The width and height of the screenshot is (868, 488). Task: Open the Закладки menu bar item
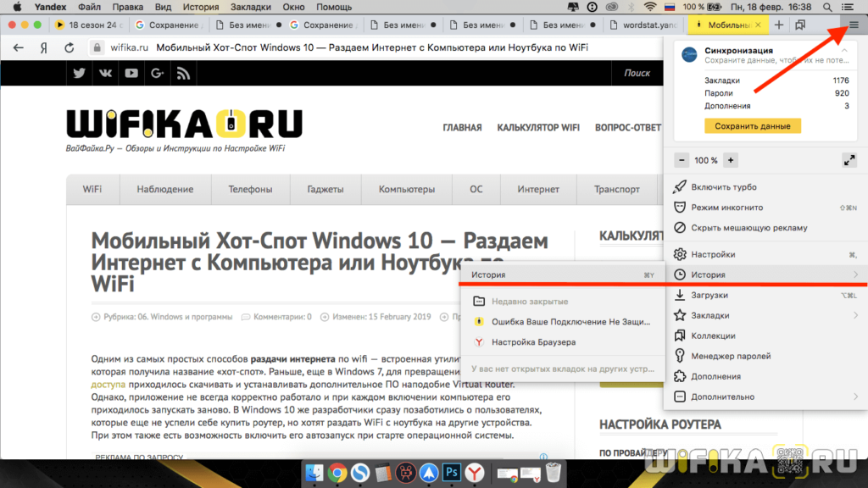pos(251,7)
